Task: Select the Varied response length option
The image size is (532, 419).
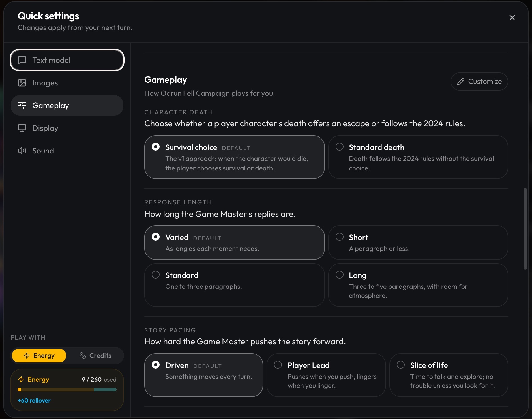Action: point(234,243)
